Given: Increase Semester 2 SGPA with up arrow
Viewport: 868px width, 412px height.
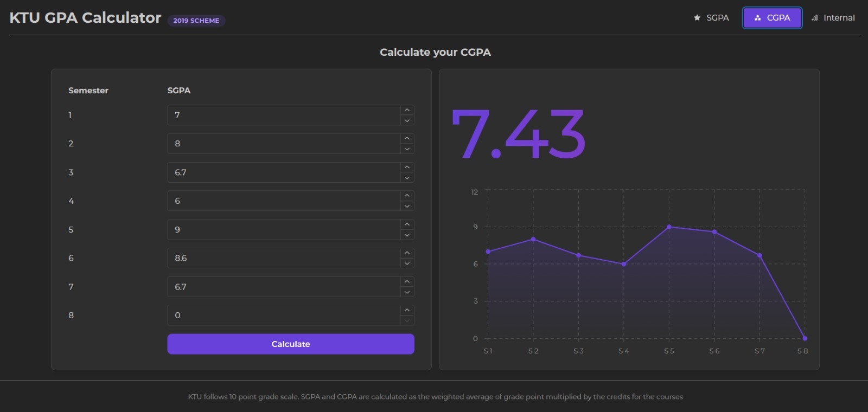Looking at the screenshot, I should (407, 139).
